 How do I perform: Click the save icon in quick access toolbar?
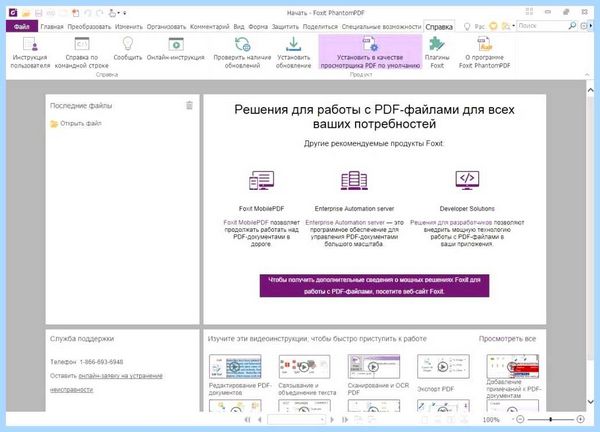click(39, 13)
